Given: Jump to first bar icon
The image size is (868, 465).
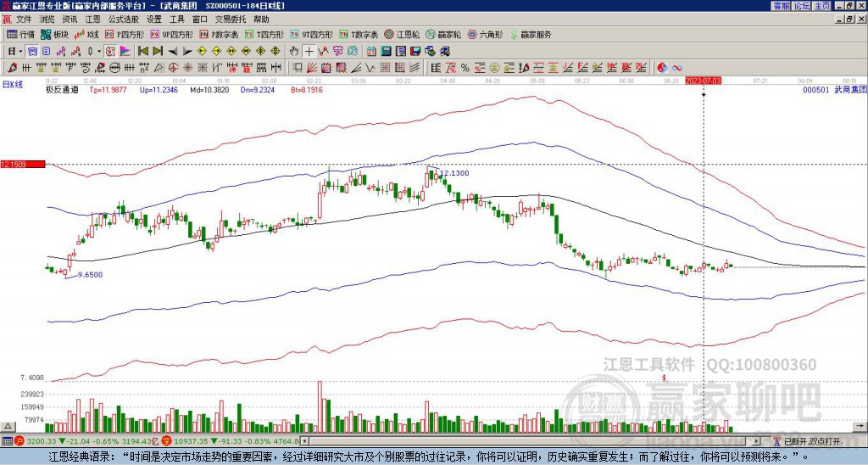Looking at the screenshot, I should coord(142,52).
